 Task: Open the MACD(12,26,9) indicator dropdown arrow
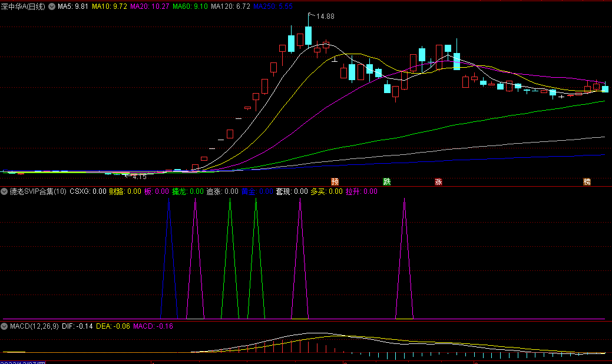click(5, 326)
